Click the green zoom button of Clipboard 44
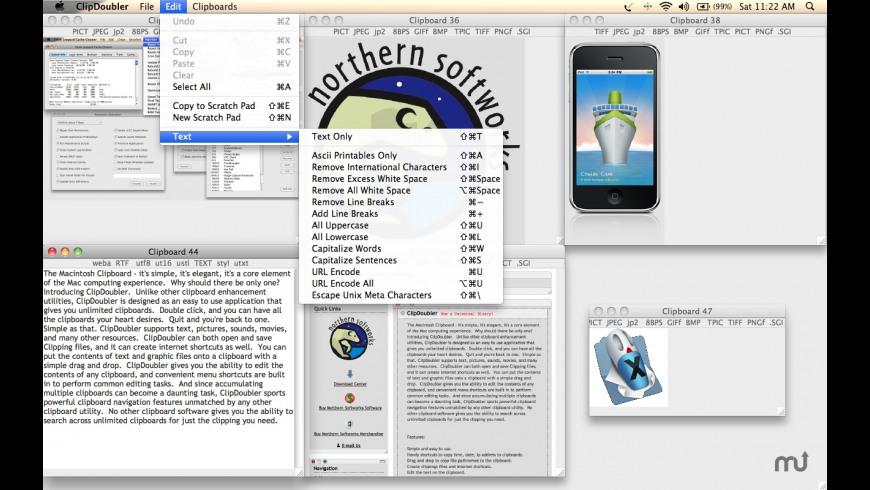Image resolution: width=870 pixels, height=490 pixels. click(78, 251)
